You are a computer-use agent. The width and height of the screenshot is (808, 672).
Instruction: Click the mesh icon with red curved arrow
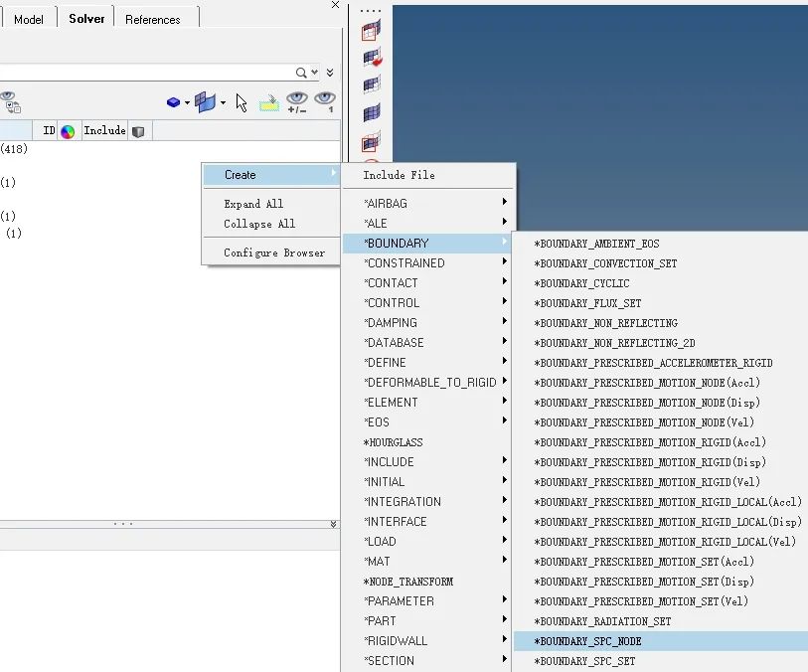point(372,58)
